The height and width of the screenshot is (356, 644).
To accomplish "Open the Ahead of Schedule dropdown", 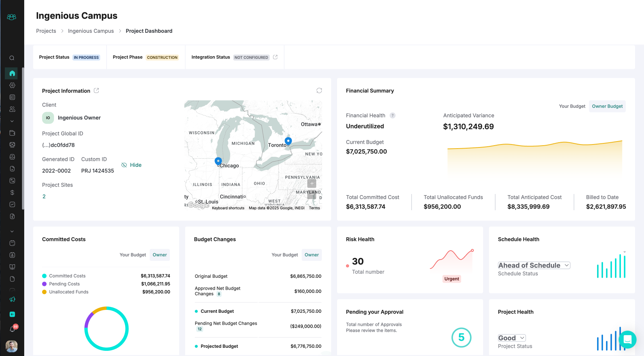I will tap(534, 265).
